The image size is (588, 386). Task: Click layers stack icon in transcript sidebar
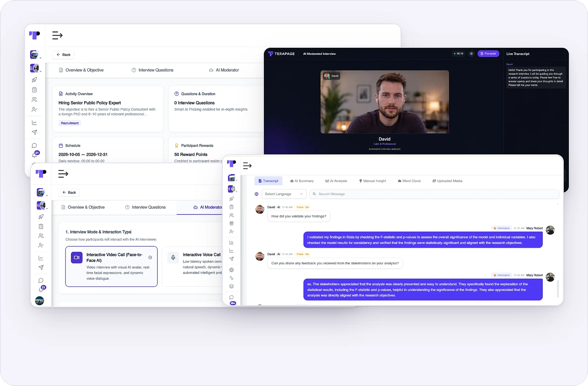click(x=232, y=286)
